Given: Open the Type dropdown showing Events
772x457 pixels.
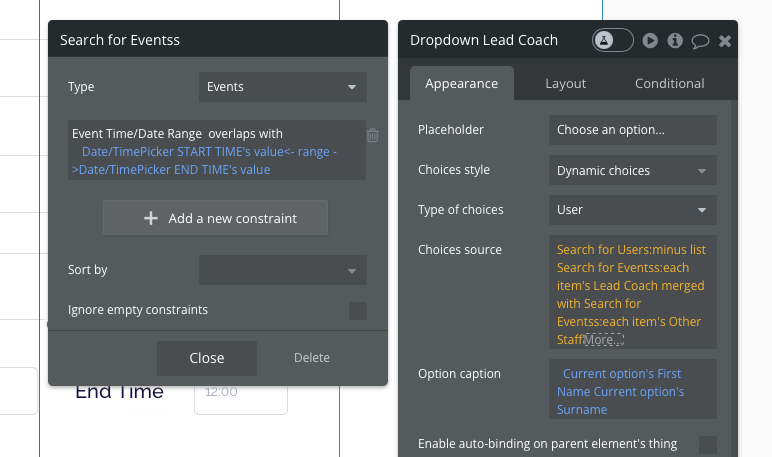Looking at the screenshot, I should 283,87.
